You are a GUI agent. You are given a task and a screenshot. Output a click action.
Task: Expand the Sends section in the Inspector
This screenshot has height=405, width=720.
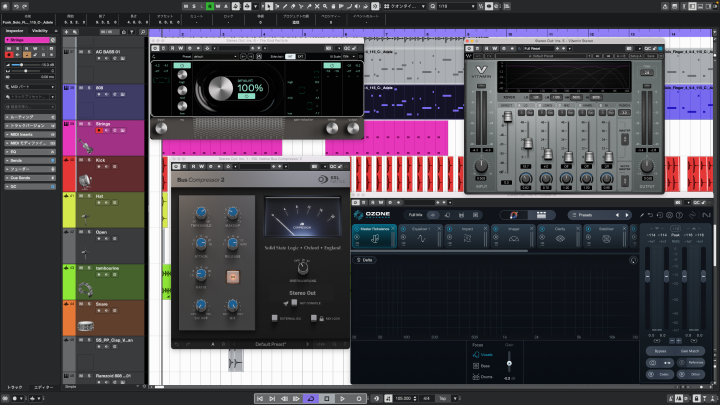(30, 161)
